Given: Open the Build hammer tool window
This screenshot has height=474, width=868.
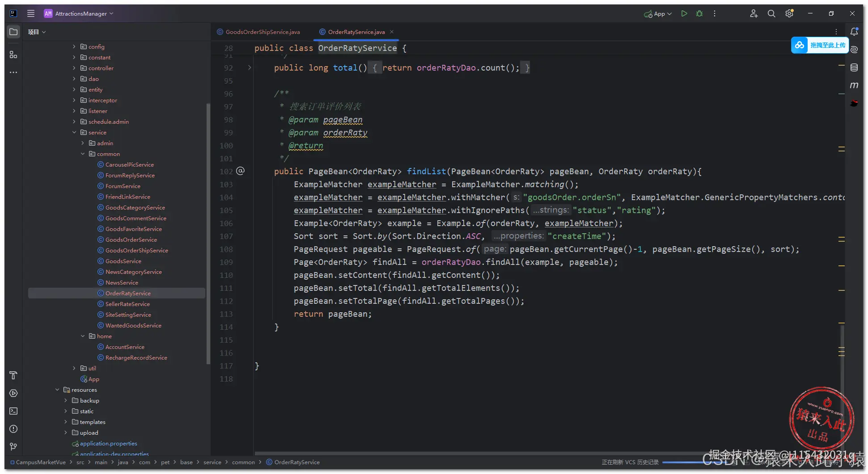Looking at the screenshot, I should tap(13, 375).
